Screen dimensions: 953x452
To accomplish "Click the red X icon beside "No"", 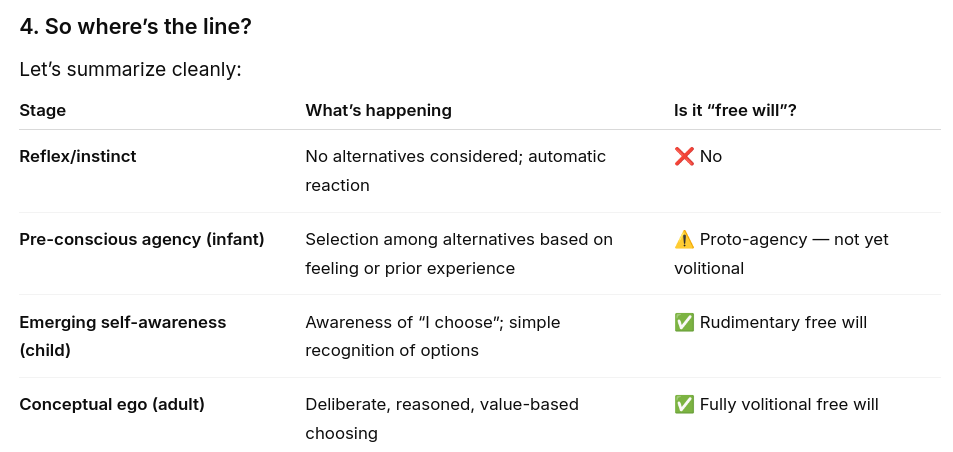I will point(684,157).
